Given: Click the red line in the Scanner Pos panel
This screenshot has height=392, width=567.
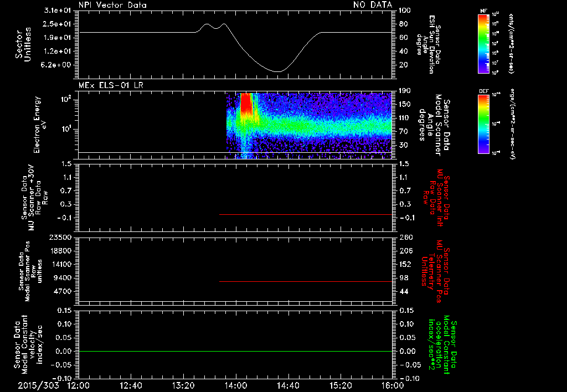Looking at the screenshot, I should coord(306,281).
